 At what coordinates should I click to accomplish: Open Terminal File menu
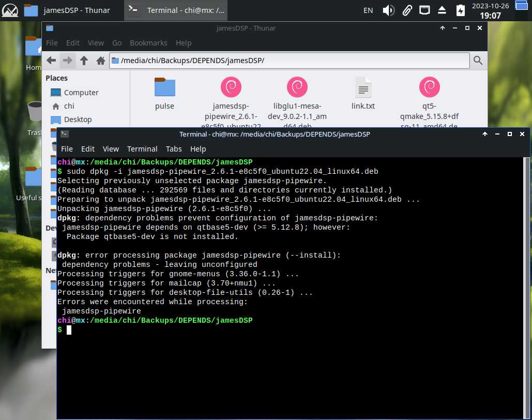(x=67, y=149)
